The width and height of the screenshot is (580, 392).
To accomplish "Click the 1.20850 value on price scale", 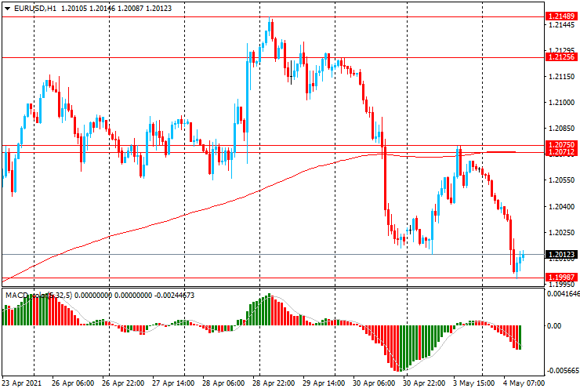I will 560,129.
